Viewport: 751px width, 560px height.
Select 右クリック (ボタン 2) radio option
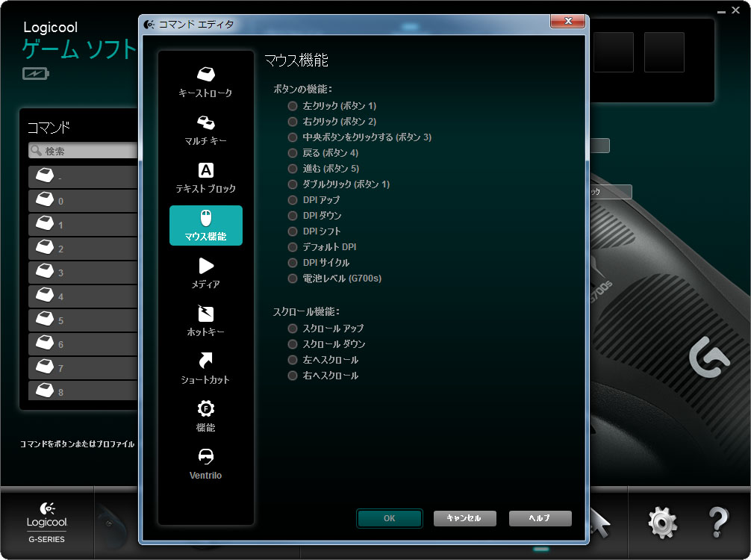click(x=293, y=122)
